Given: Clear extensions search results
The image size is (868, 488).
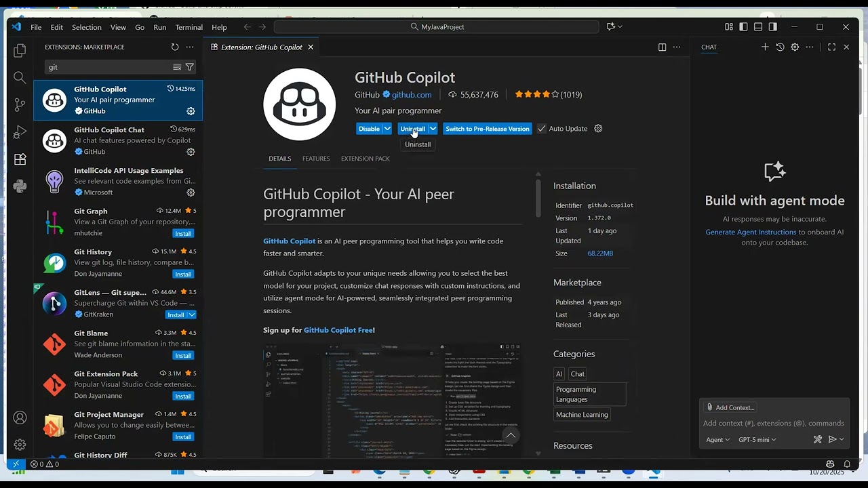Looking at the screenshot, I should pos(177,67).
